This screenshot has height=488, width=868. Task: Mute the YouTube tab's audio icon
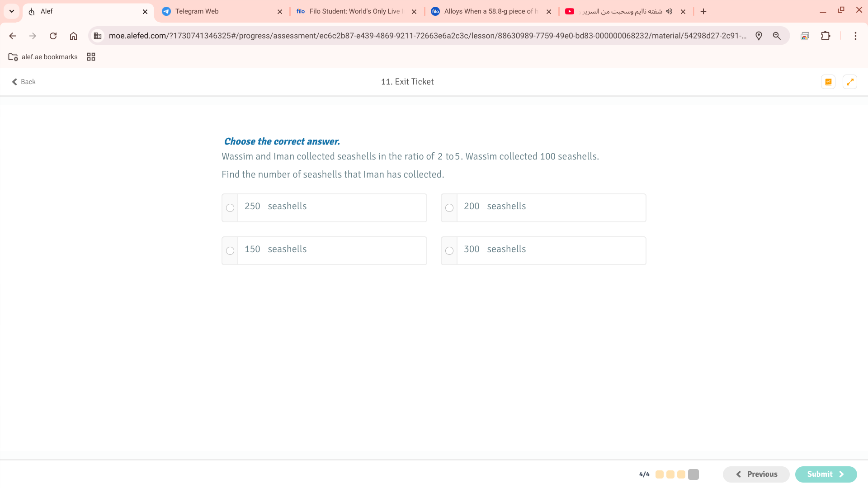tap(669, 11)
